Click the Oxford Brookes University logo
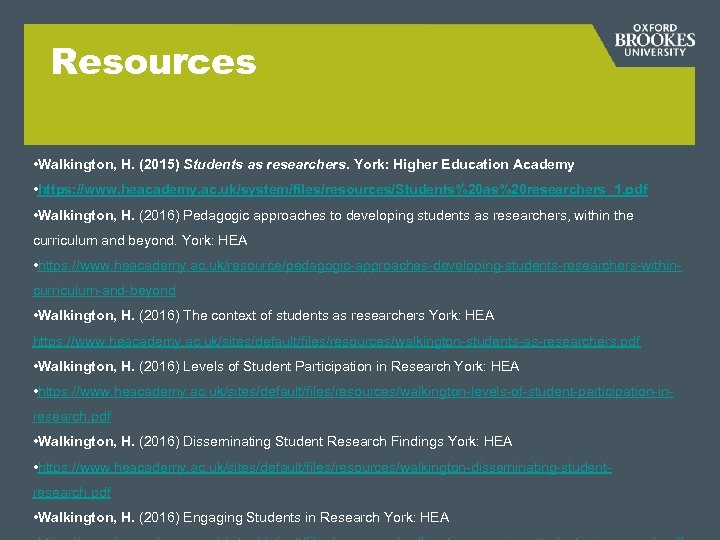The width and height of the screenshot is (720, 540). pos(654,40)
